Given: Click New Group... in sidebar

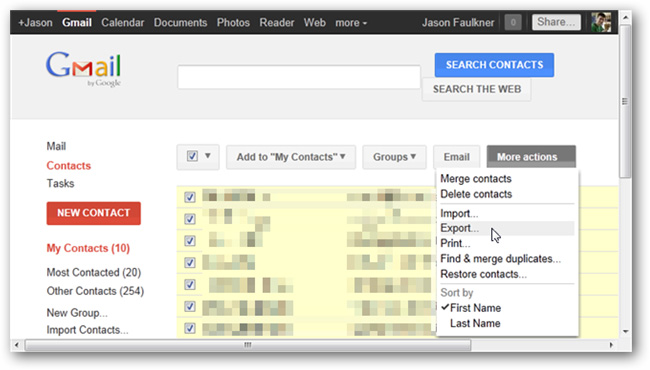Looking at the screenshot, I should (x=77, y=312).
